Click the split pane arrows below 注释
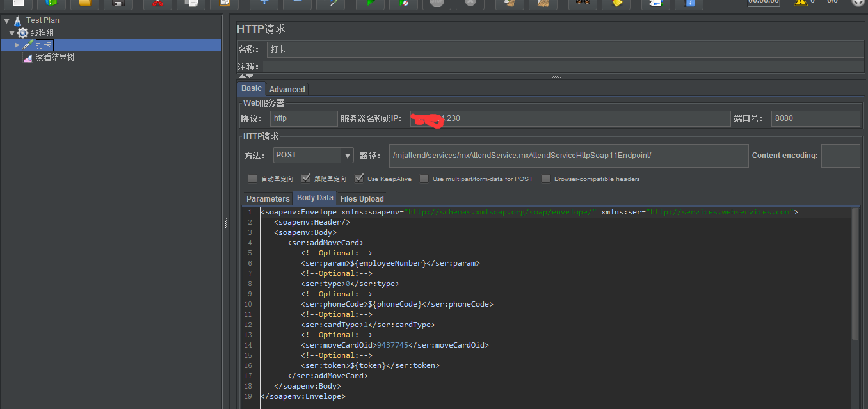 coord(246,76)
